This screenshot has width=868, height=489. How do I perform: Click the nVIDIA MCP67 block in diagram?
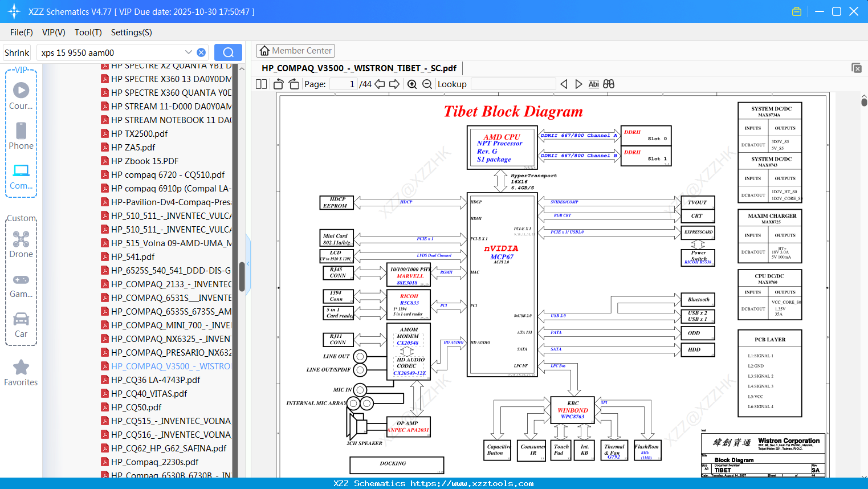coord(501,285)
